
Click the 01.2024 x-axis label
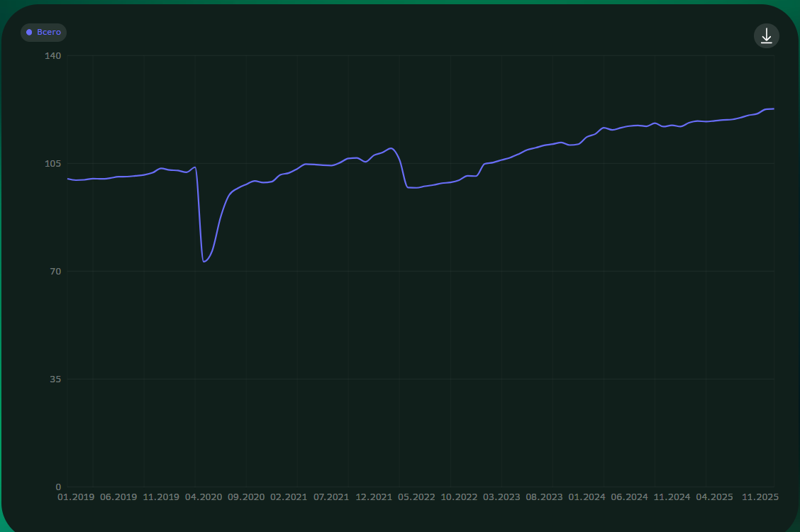point(587,497)
